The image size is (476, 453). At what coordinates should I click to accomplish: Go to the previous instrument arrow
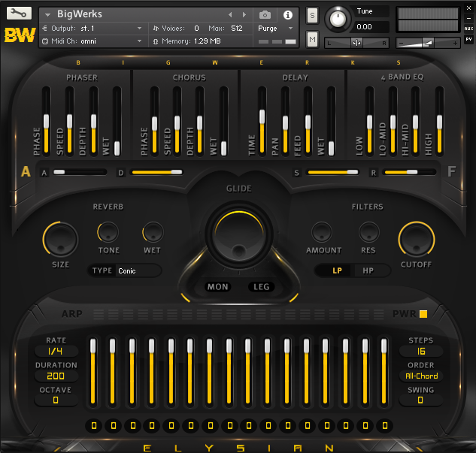tap(230, 14)
